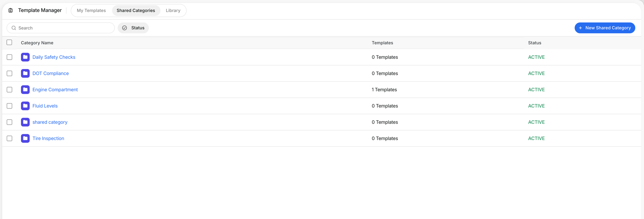The height and width of the screenshot is (219, 644).
Task: Click the Template Manager clipboard icon
Action: pyautogui.click(x=10, y=10)
